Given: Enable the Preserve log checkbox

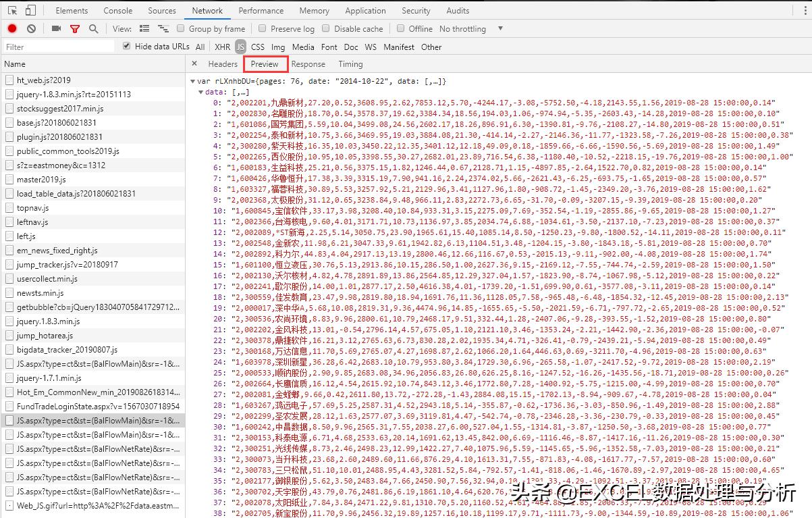Looking at the screenshot, I should click(x=262, y=28).
